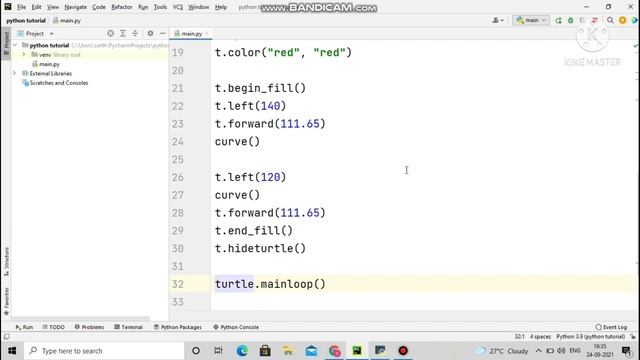
Task: Open the View menu
Action: click(x=53, y=7)
